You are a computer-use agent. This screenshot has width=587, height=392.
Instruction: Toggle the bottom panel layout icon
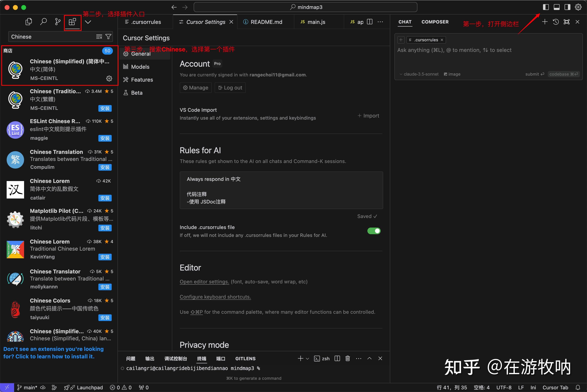click(x=556, y=7)
